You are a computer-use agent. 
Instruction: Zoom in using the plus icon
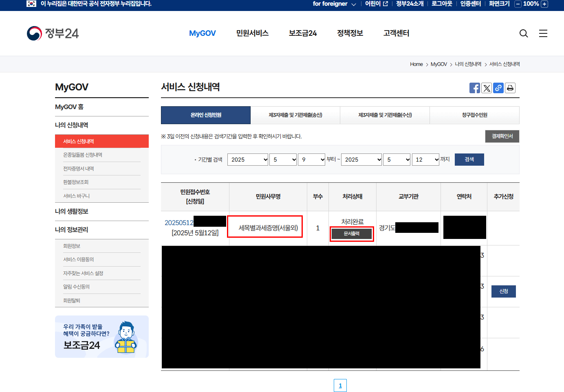544,4
